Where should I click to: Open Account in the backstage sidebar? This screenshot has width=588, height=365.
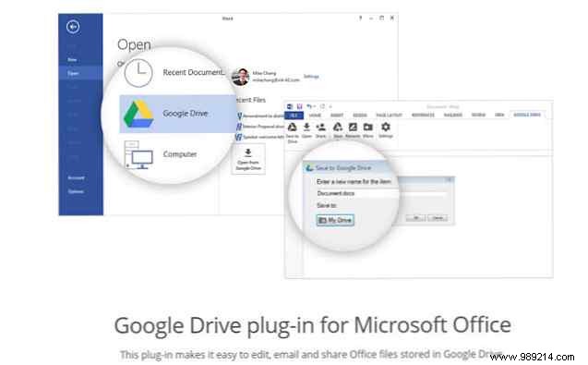tap(76, 177)
